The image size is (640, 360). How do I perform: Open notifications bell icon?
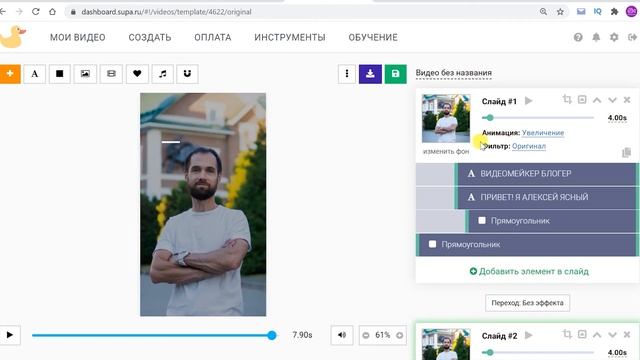coord(596,38)
